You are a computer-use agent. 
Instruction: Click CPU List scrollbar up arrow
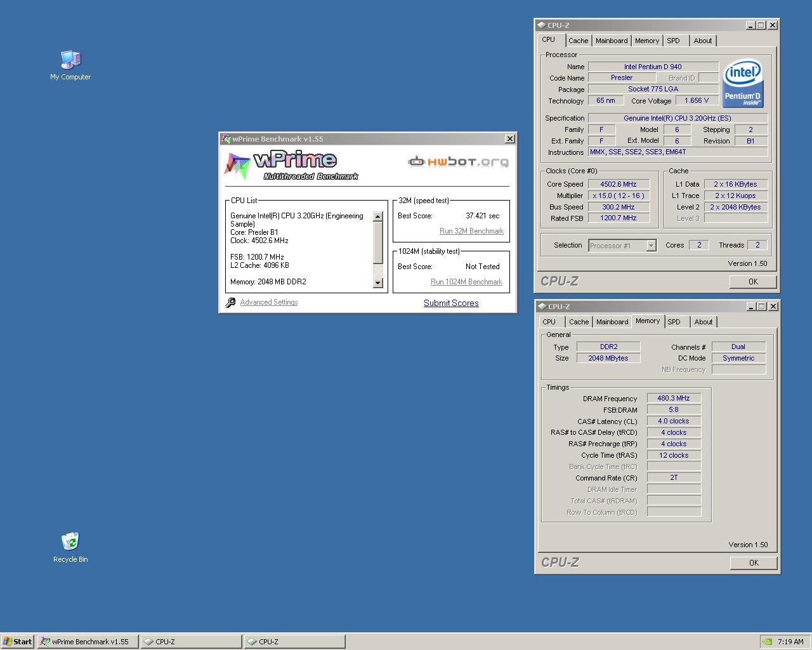378,216
